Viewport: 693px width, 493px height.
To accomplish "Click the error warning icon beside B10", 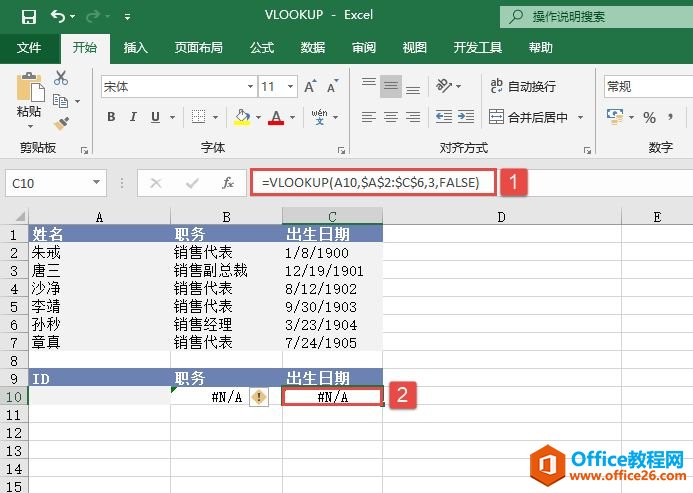I will point(259,397).
